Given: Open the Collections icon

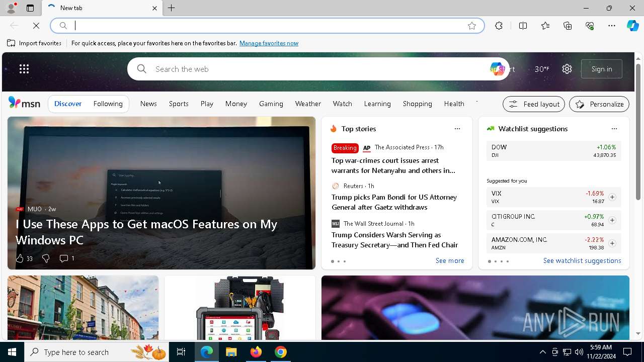Looking at the screenshot, I should pos(568,26).
